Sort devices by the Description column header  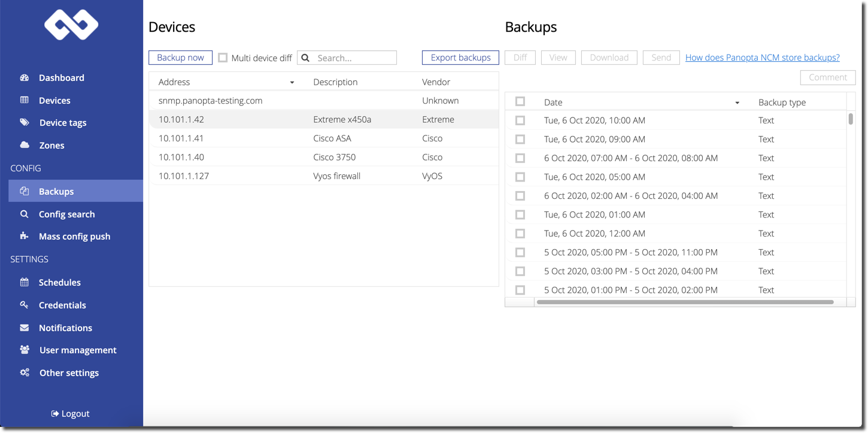pyautogui.click(x=335, y=82)
